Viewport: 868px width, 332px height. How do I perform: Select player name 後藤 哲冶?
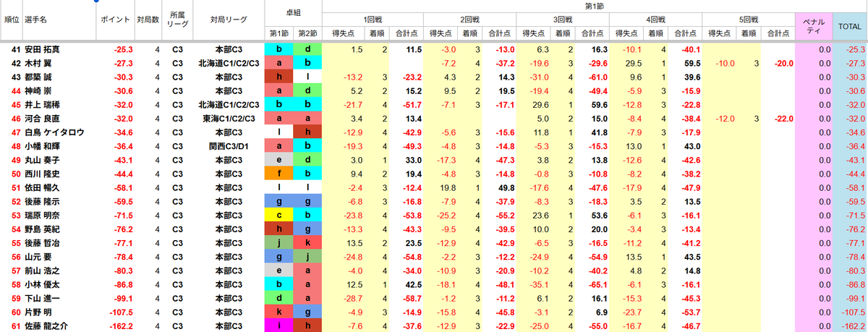click(42, 242)
